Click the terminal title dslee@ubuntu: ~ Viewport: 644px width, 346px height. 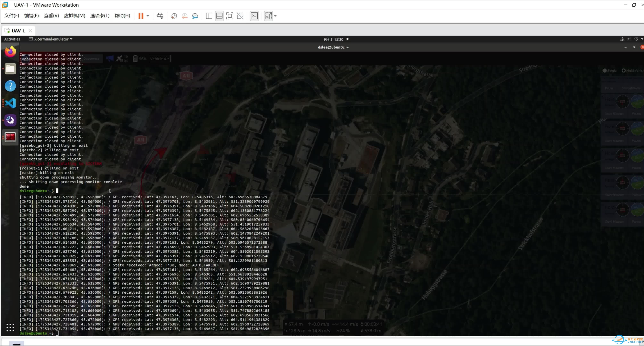click(333, 47)
